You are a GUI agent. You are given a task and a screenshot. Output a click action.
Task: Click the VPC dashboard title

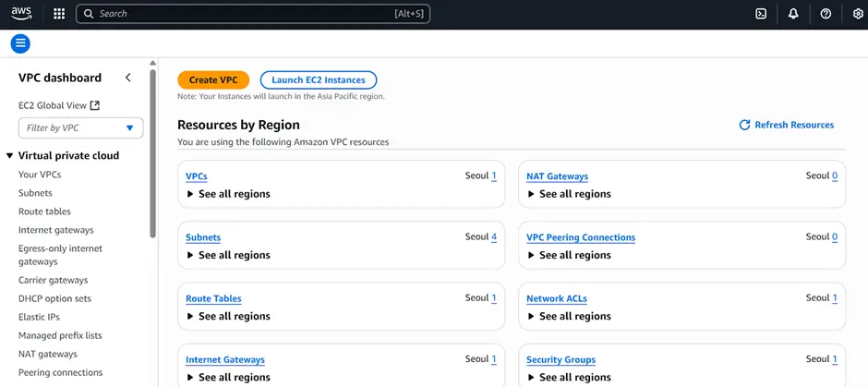pos(60,78)
